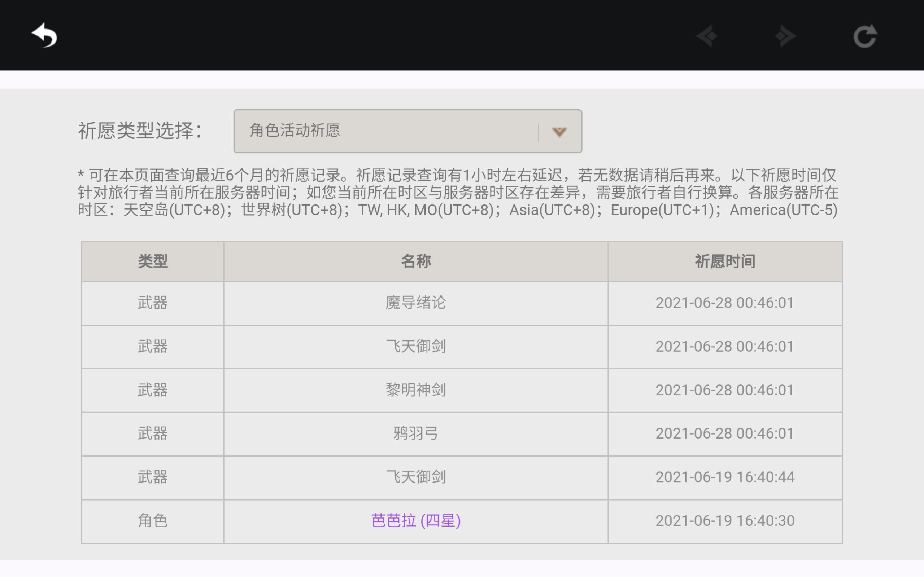Click the 黎明神剑 row entry
The width and height of the screenshot is (924, 577).
pyautogui.click(x=415, y=389)
